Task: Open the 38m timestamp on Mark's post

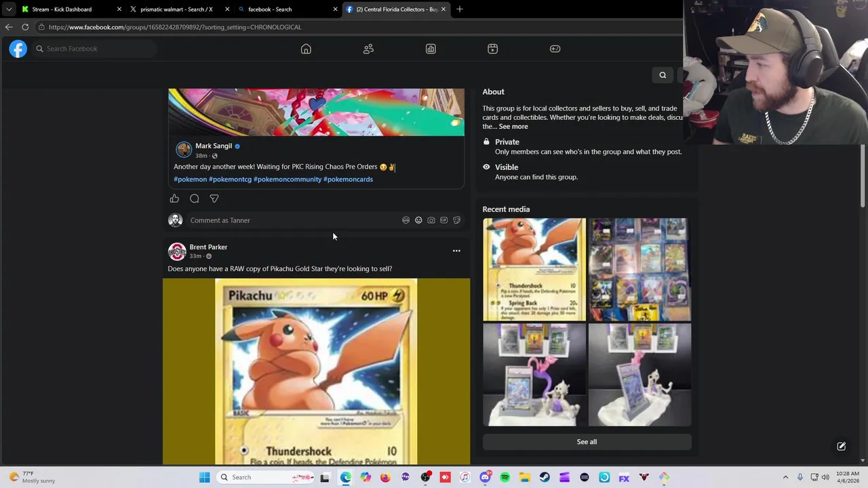Action: click(201, 156)
